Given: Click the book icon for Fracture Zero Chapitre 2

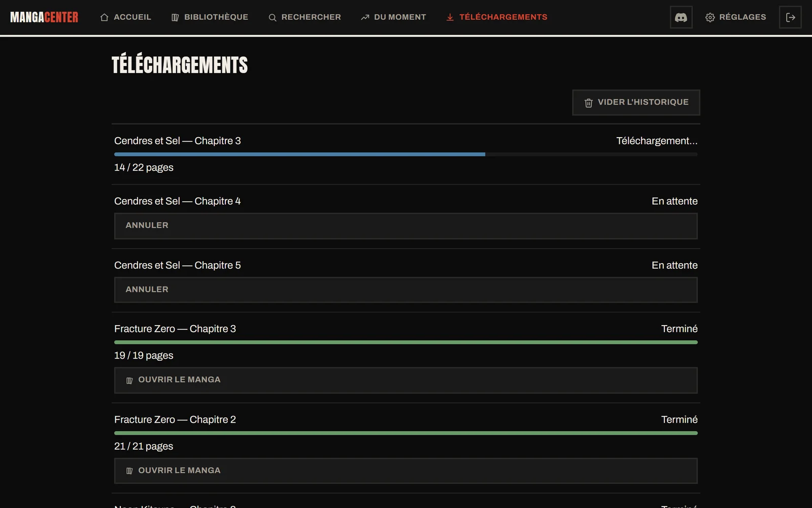Looking at the screenshot, I should pyautogui.click(x=129, y=471).
